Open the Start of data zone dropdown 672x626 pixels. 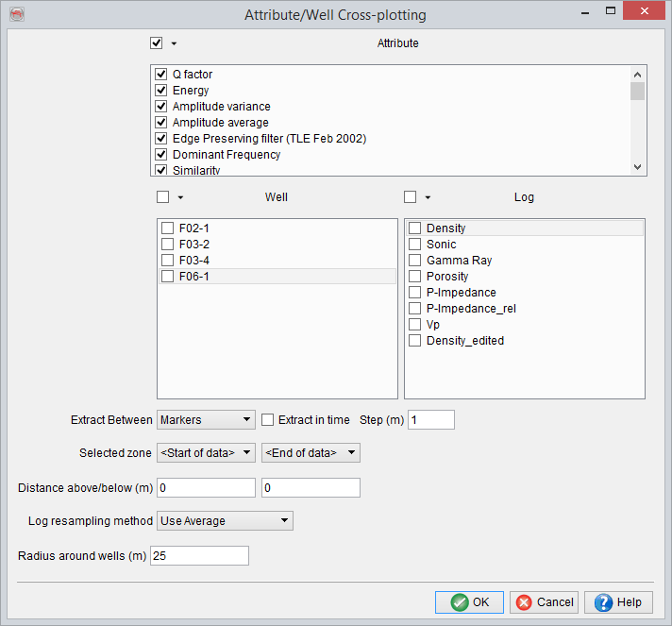pos(206,453)
